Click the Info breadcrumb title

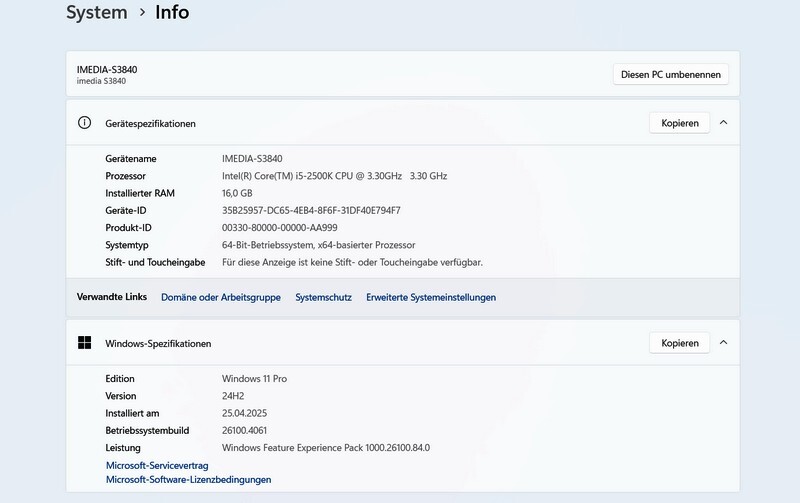(x=172, y=12)
